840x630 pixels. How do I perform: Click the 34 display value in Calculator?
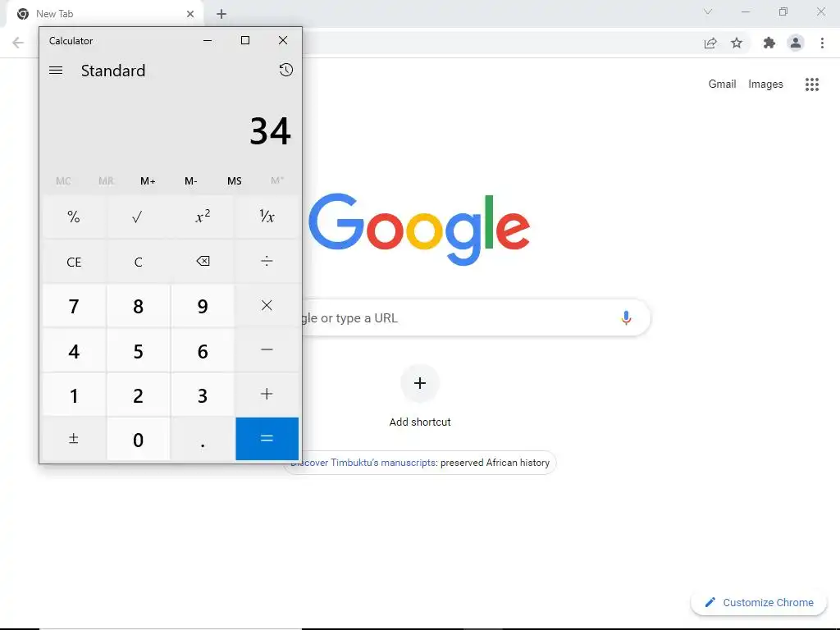pyautogui.click(x=271, y=130)
